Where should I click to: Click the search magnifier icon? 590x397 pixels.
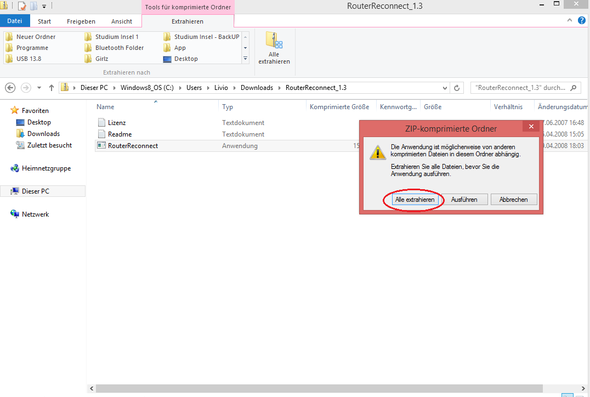point(573,88)
